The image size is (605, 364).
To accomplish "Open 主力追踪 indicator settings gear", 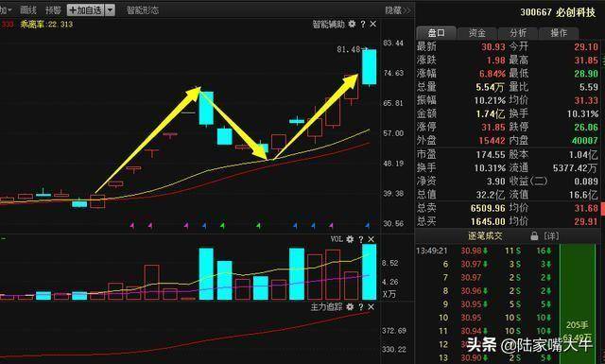I will coord(350,307).
